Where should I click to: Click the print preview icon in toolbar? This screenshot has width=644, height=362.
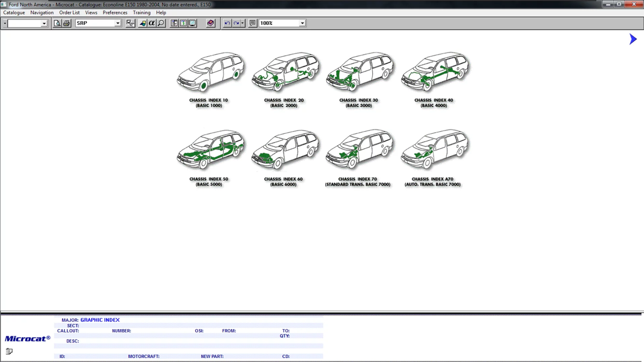click(x=57, y=23)
